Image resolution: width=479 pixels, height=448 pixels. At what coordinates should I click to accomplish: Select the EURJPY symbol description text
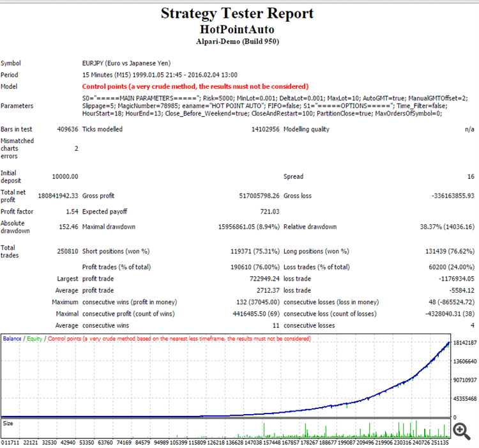coord(126,63)
